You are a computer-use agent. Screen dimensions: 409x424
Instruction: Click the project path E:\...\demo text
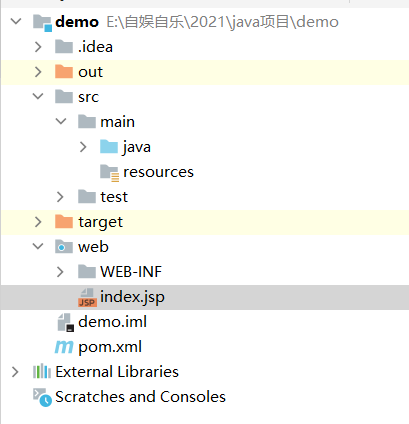223,22
